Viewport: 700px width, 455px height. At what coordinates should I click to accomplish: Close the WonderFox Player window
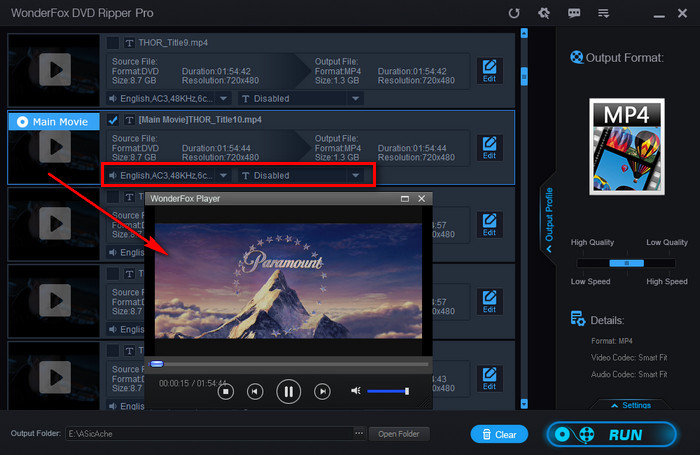point(421,199)
